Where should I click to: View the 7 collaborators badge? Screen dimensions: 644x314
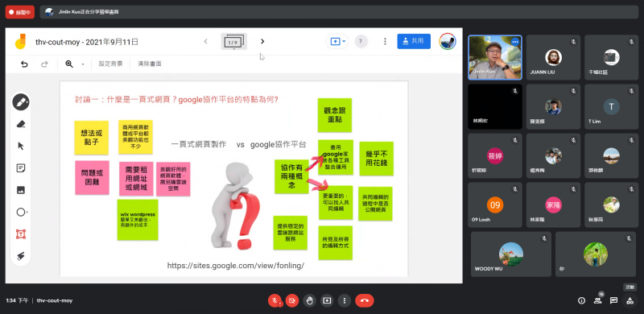point(361,41)
